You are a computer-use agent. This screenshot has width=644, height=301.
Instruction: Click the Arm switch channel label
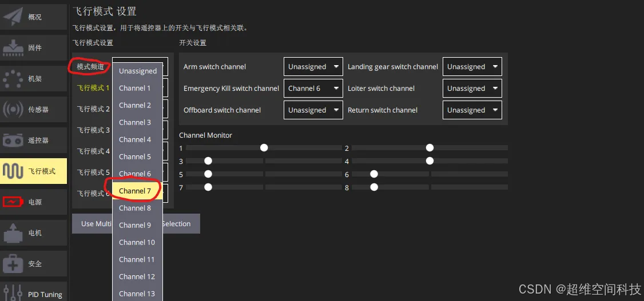pyautogui.click(x=214, y=66)
